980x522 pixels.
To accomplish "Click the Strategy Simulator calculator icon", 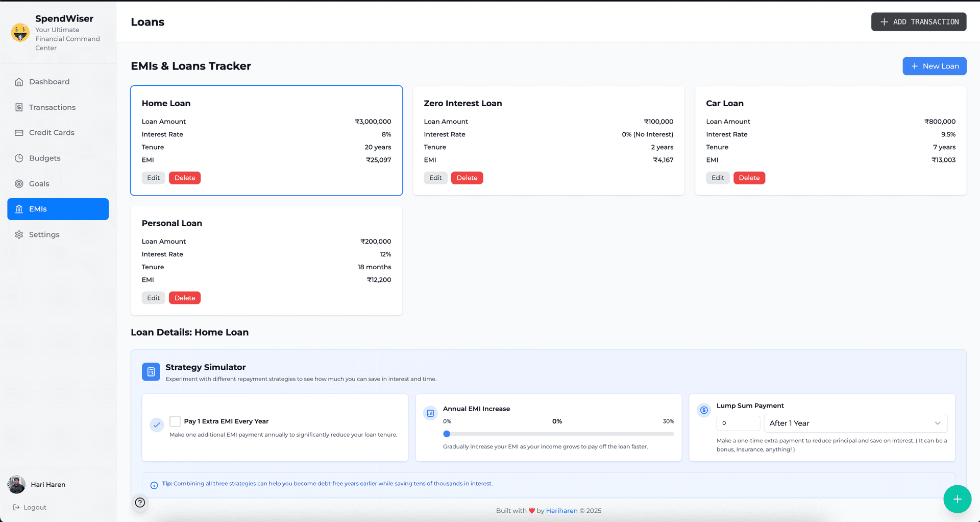I will 151,372.
